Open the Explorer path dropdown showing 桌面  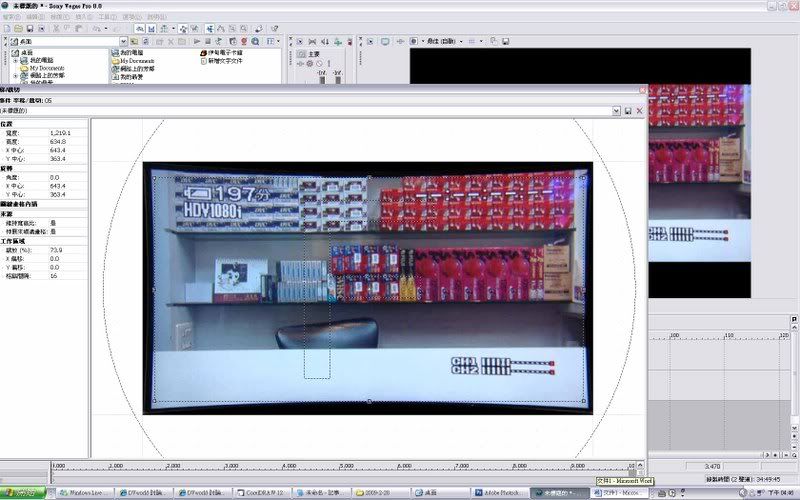(x=123, y=41)
